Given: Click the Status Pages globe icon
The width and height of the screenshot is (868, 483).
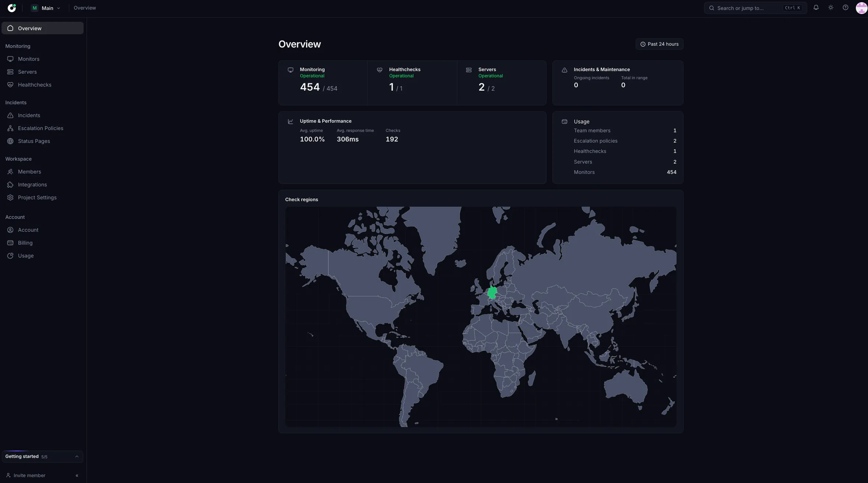Looking at the screenshot, I should (10, 141).
